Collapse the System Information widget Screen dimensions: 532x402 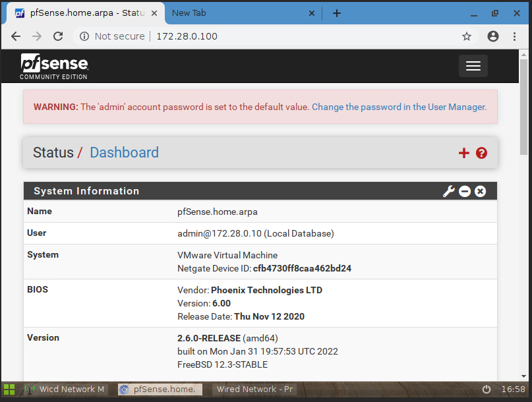(465, 191)
